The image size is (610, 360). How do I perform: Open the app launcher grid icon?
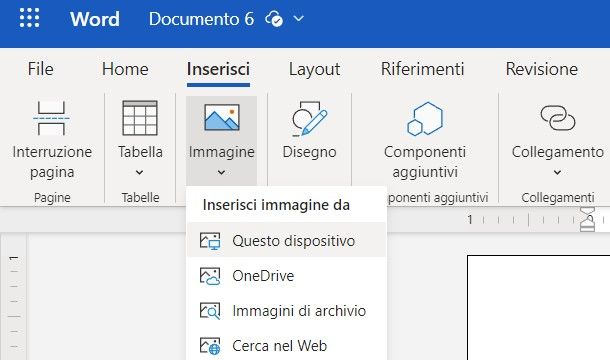pos(30,18)
